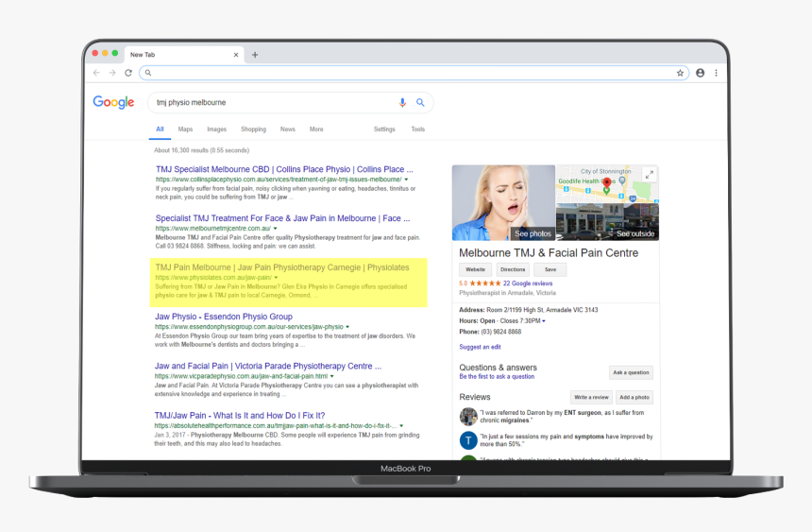Expand the opening hours dropdown arrow
Viewport: 812px width, 532px height.
(x=544, y=321)
